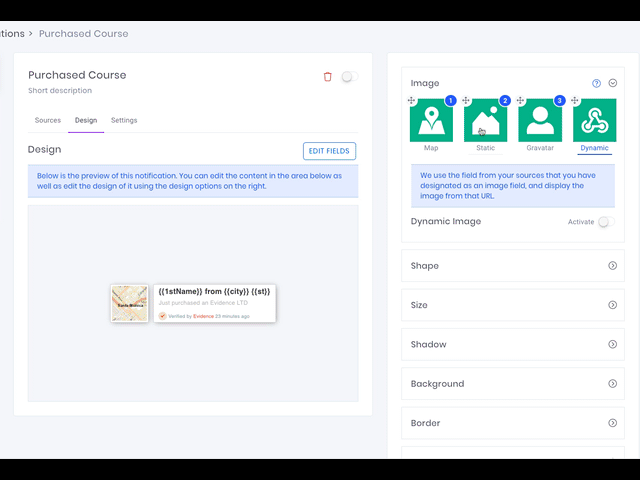
Task: Switch to the Sources tab
Action: click(x=48, y=120)
